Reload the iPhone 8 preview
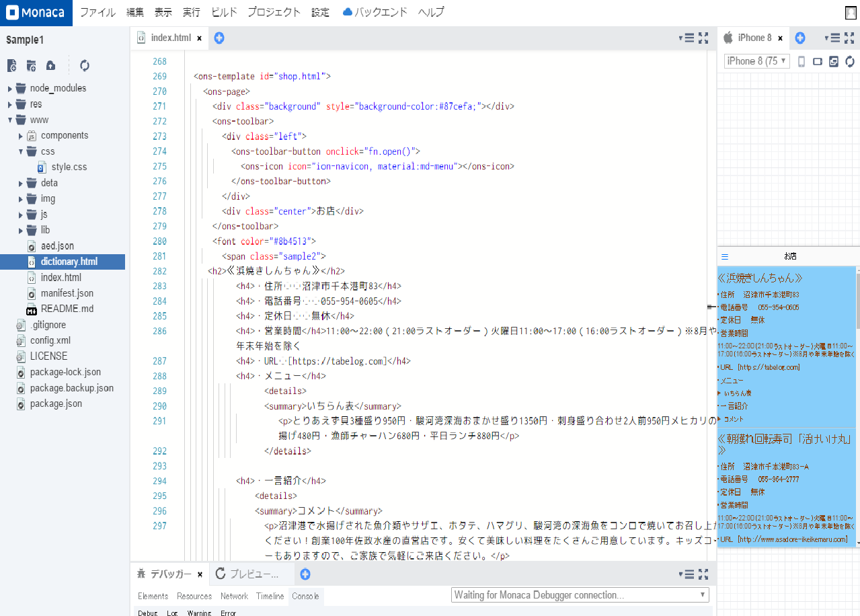Screen dimensions: 860x616 [x=849, y=61]
